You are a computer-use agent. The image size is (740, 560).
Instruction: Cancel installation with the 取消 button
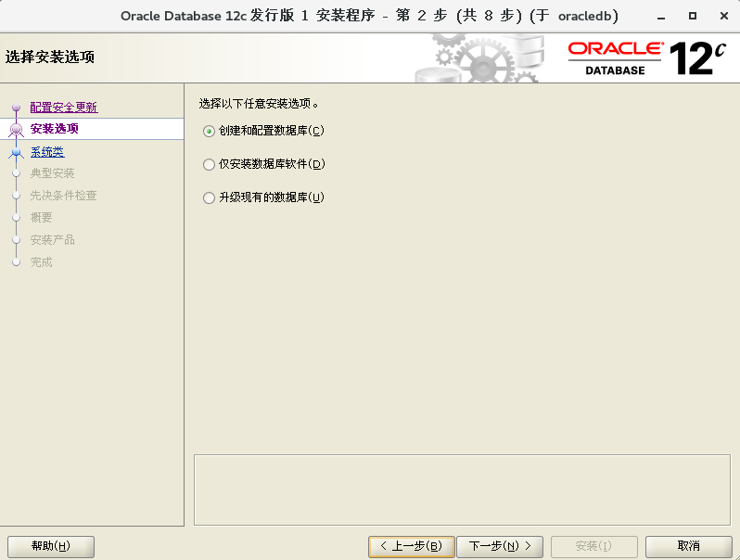pos(689,546)
